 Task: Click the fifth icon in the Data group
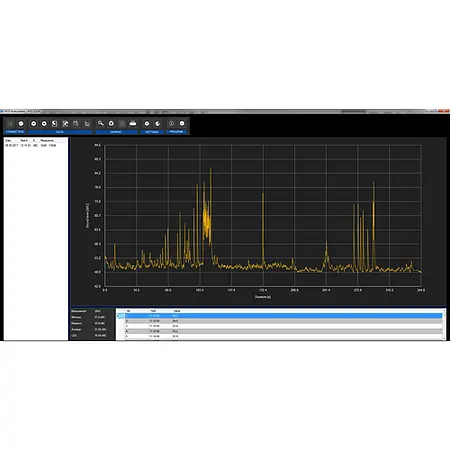tap(76, 124)
